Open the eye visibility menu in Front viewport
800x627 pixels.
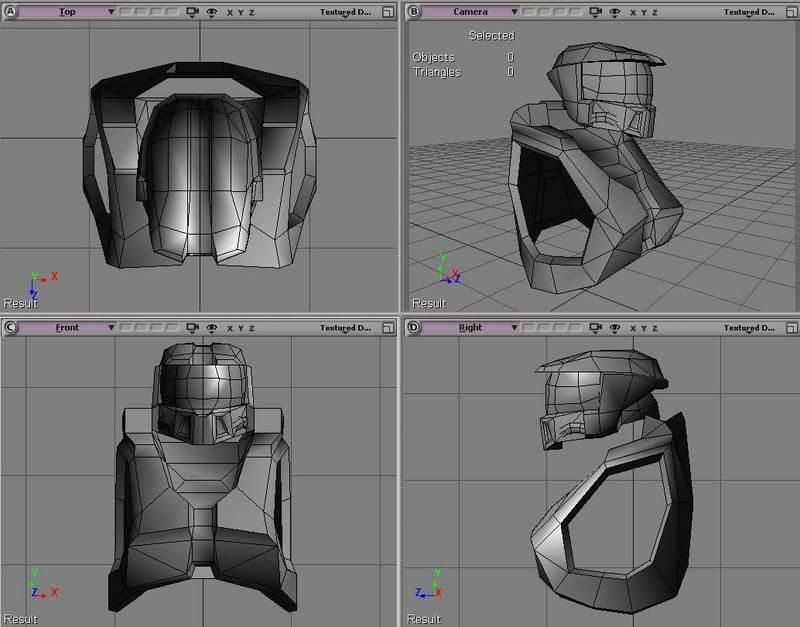(212, 328)
